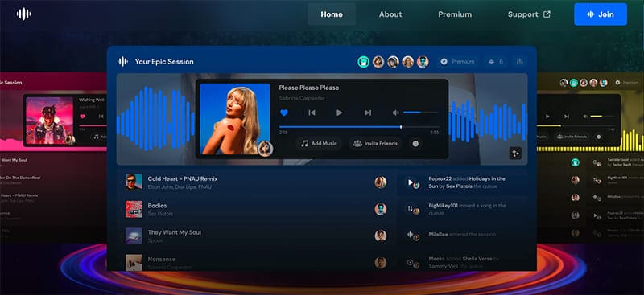Click the waveform logo in the site header

pos(24,14)
